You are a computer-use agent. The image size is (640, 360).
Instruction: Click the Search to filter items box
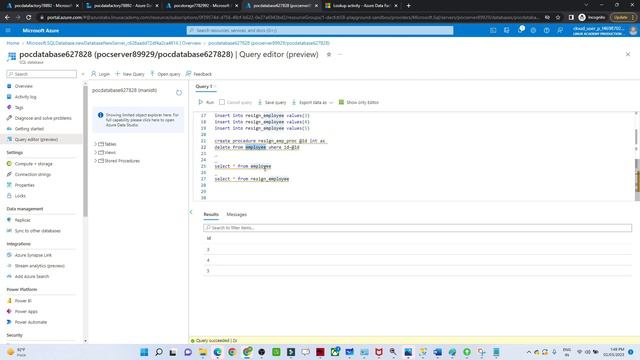tap(417, 228)
